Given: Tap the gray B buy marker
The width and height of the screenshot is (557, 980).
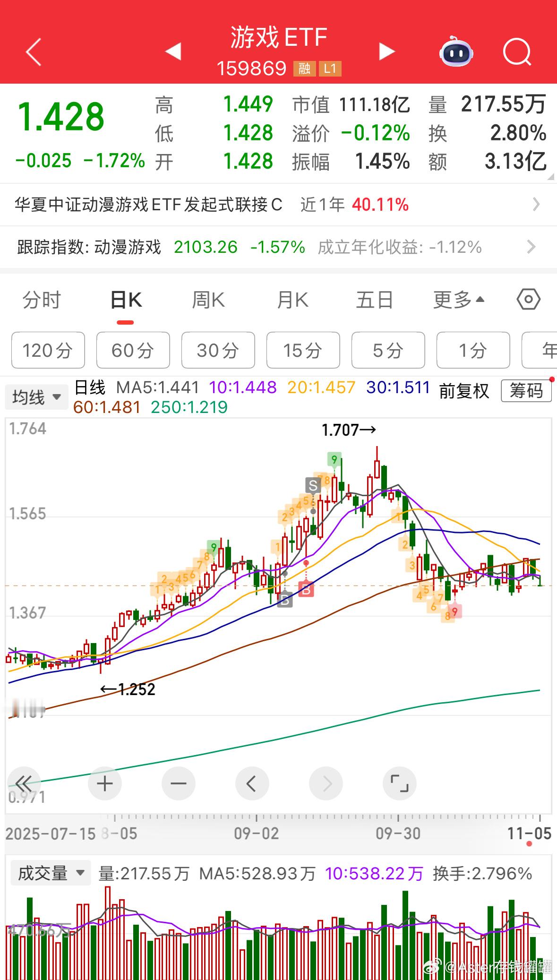Looking at the screenshot, I should [285, 600].
